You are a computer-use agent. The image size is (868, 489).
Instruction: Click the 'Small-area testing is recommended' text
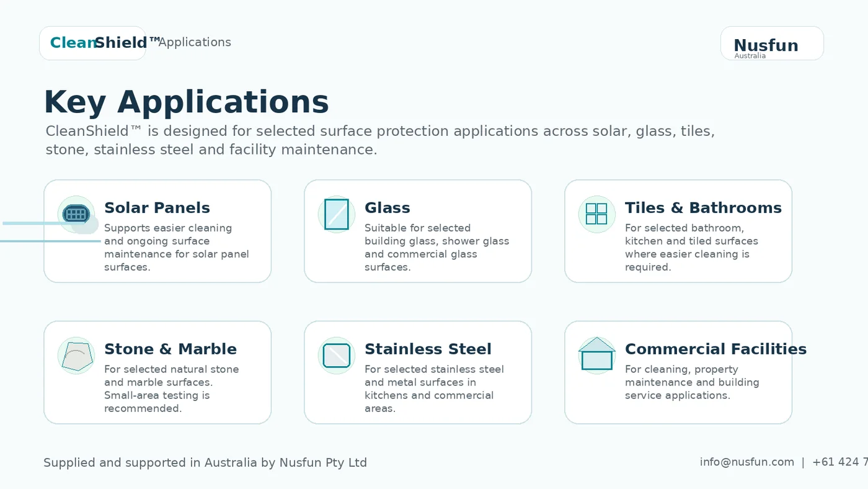click(x=157, y=402)
